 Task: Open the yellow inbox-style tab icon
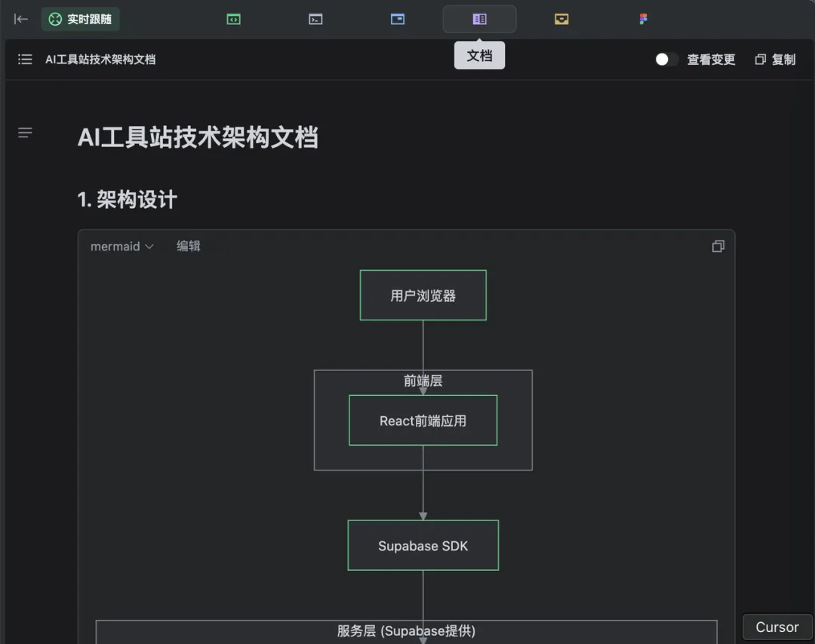point(561,19)
